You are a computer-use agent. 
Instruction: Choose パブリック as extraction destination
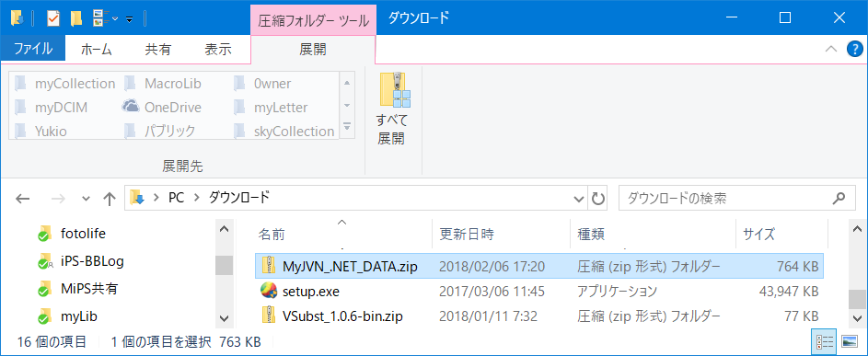[x=160, y=132]
